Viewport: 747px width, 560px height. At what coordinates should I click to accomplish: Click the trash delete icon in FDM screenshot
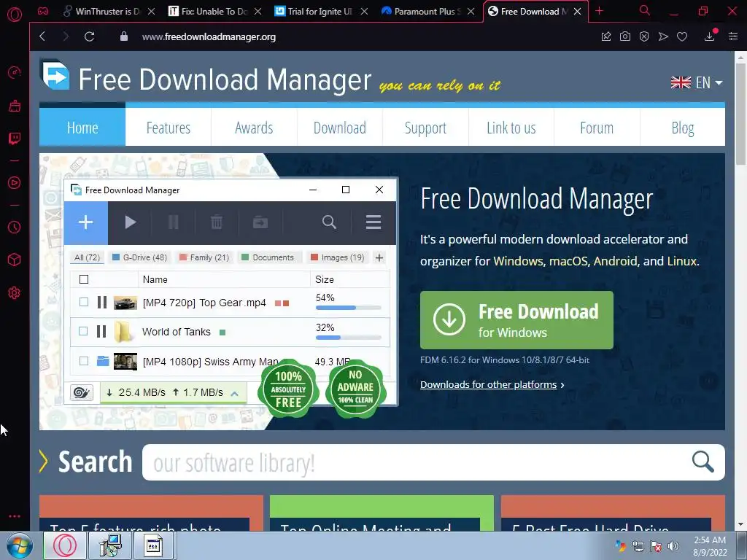(x=216, y=222)
